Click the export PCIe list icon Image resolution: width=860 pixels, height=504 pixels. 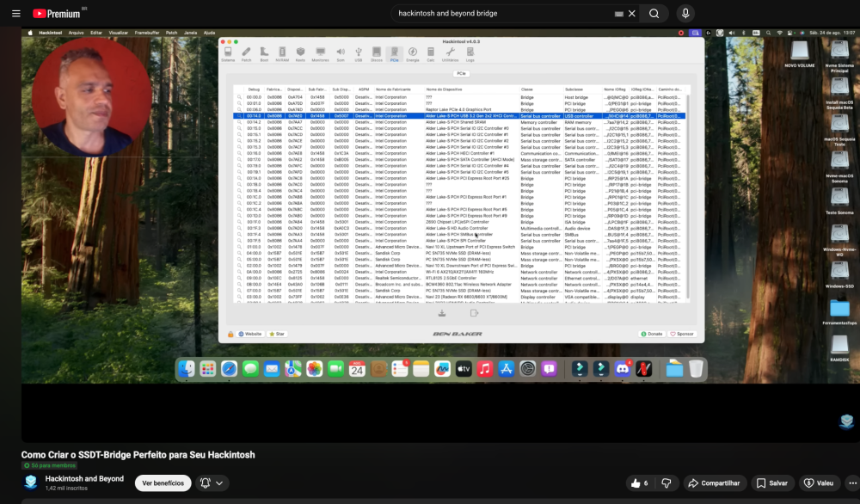tap(474, 313)
